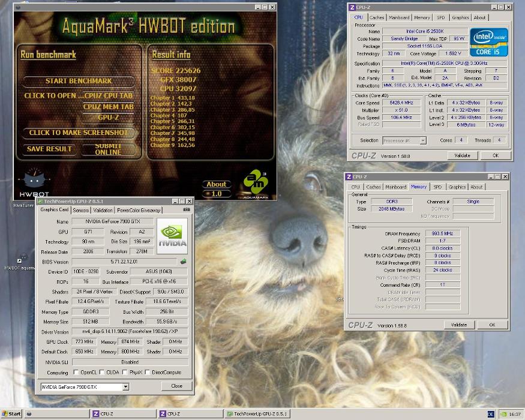Image resolution: width=525 pixels, height=420 pixels.
Task: Save the AquaMark result
Action: point(49,149)
